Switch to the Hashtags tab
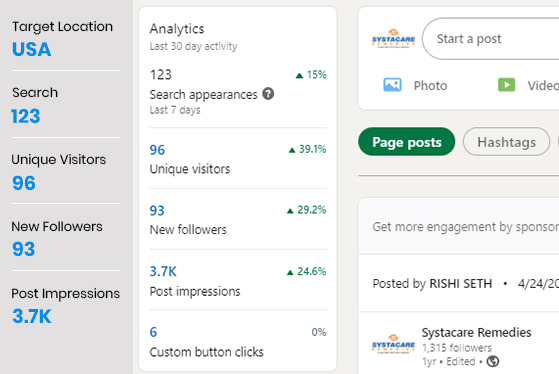Image resolution: width=559 pixels, height=374 pixels. [x=506, y=142]
